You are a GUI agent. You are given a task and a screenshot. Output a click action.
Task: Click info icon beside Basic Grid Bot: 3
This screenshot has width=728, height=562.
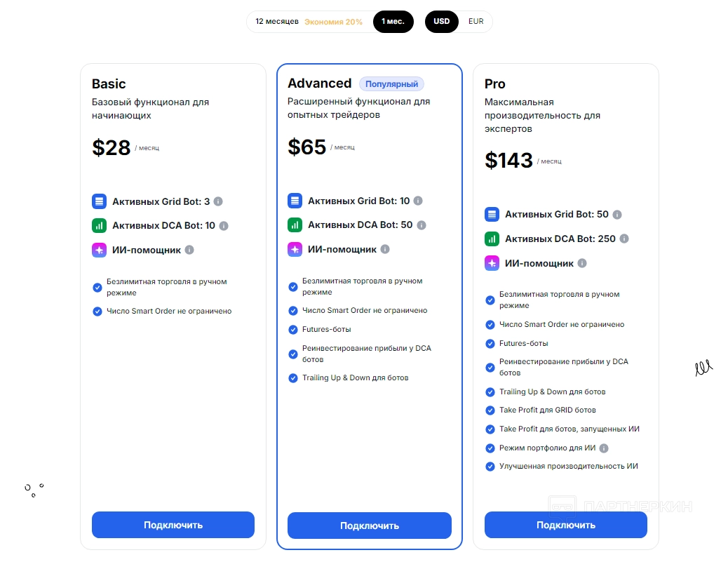tap(218, 201)
